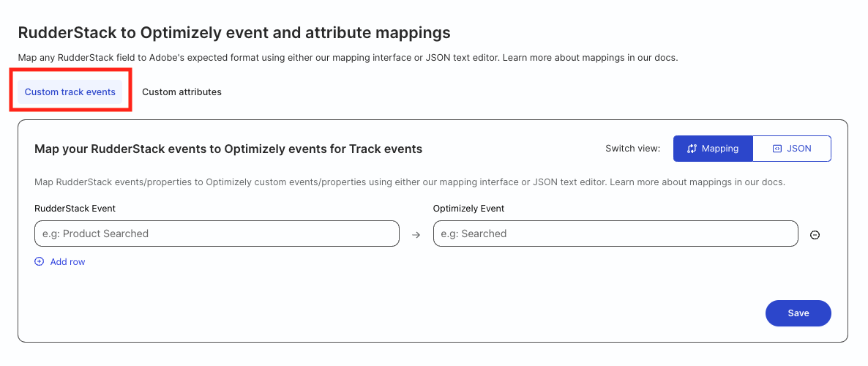868x366 pixels.
Task: Switch view to JSON editor
Action: click(792, 149)
